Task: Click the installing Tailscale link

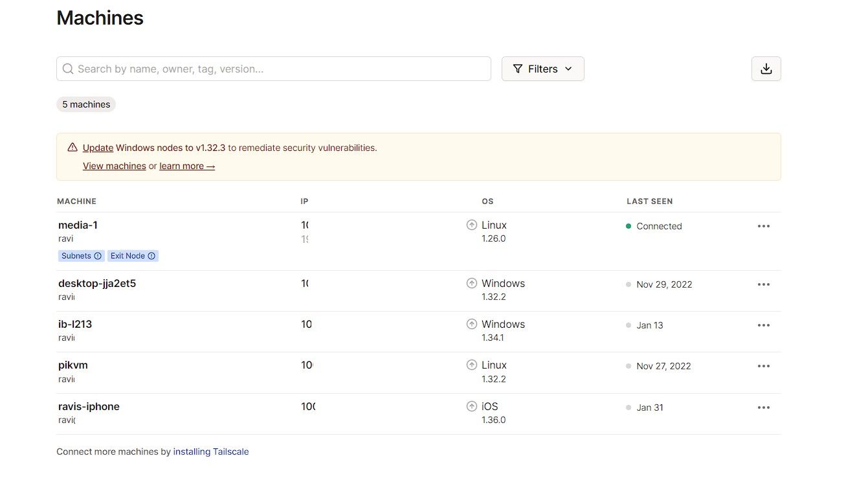Action: (x=211, y=451)
